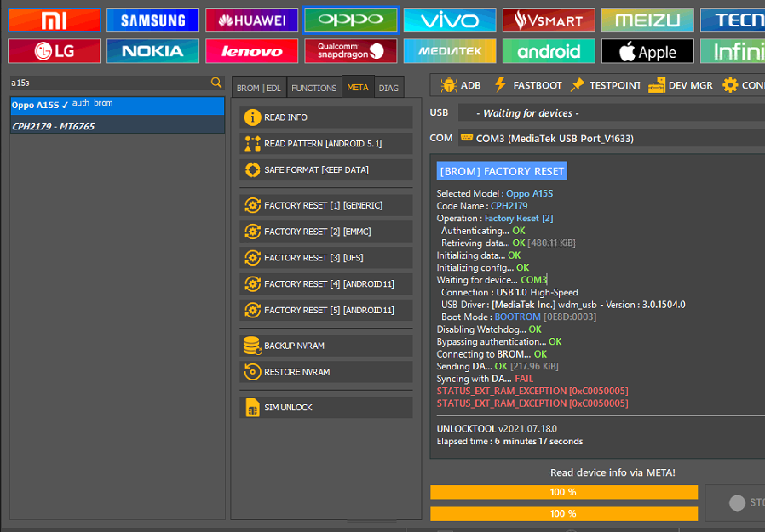This screenshot has height=532, width=765.
Task: Pick the Lenovo brand tile
Action: click(252, 51)
